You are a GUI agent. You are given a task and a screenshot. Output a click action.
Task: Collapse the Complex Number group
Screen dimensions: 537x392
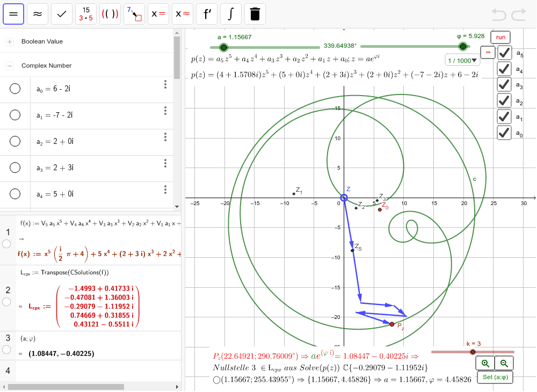(10, 66)
